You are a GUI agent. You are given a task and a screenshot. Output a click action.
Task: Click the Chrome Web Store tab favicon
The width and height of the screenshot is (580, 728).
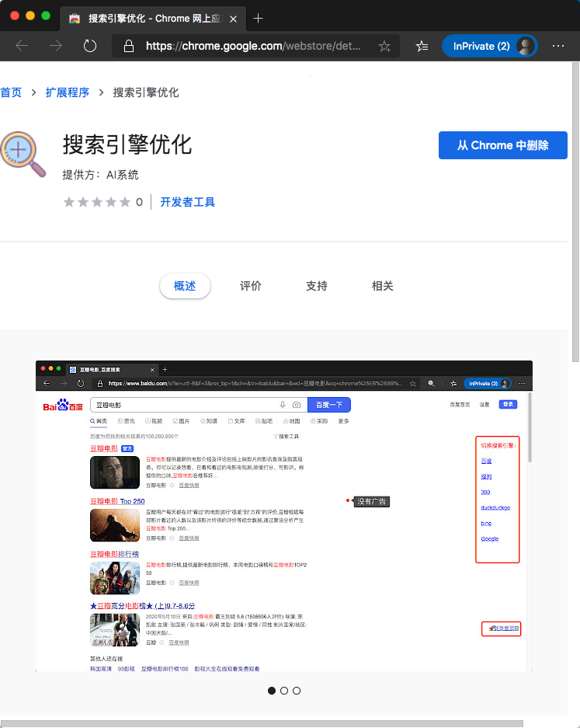click(75, 19)
